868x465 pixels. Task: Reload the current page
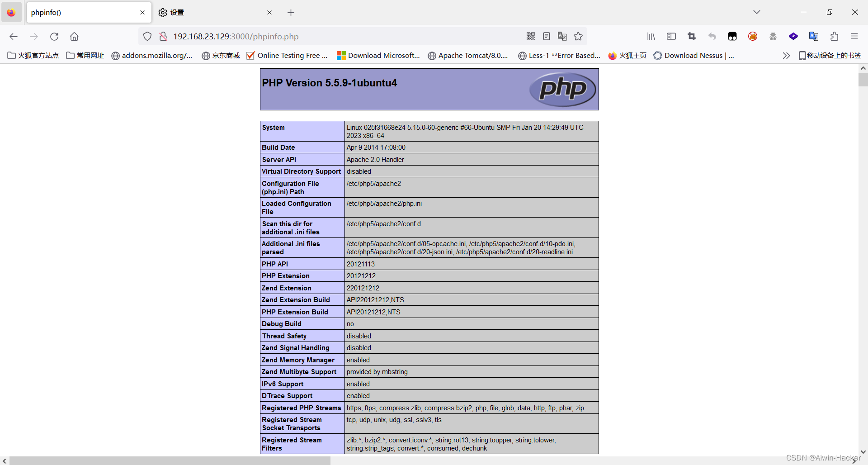[54, 37]
